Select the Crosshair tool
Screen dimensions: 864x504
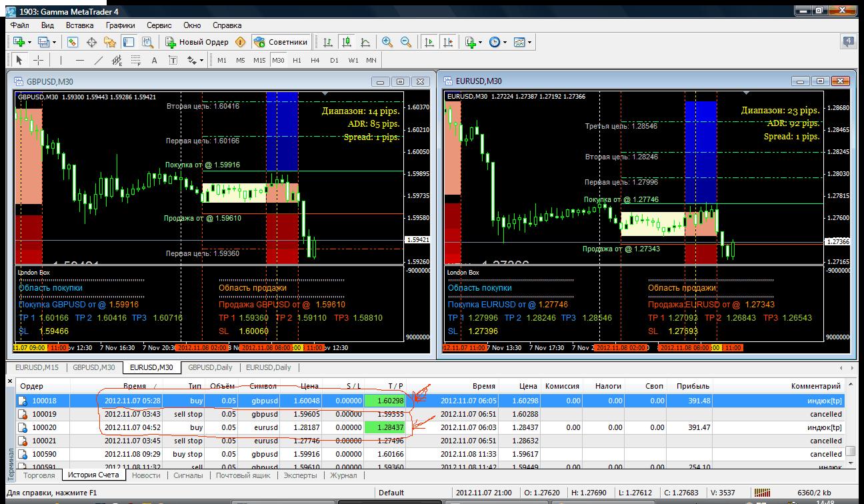38,60
